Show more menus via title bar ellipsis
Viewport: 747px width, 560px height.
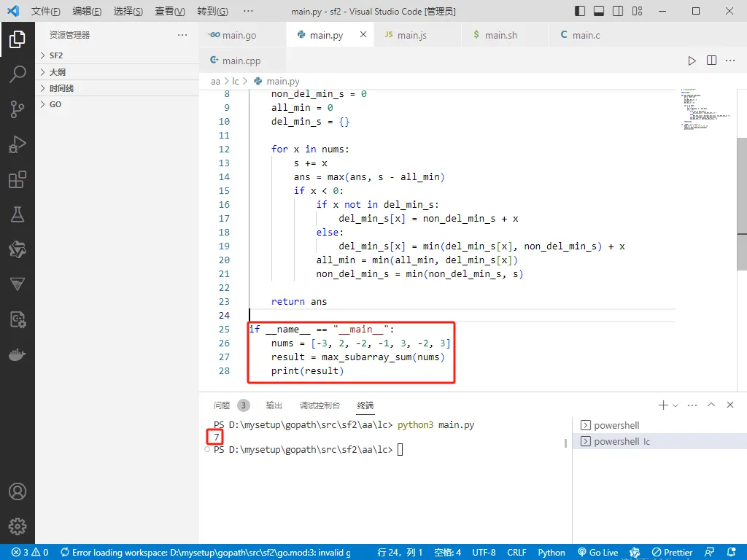coord(248,11)
